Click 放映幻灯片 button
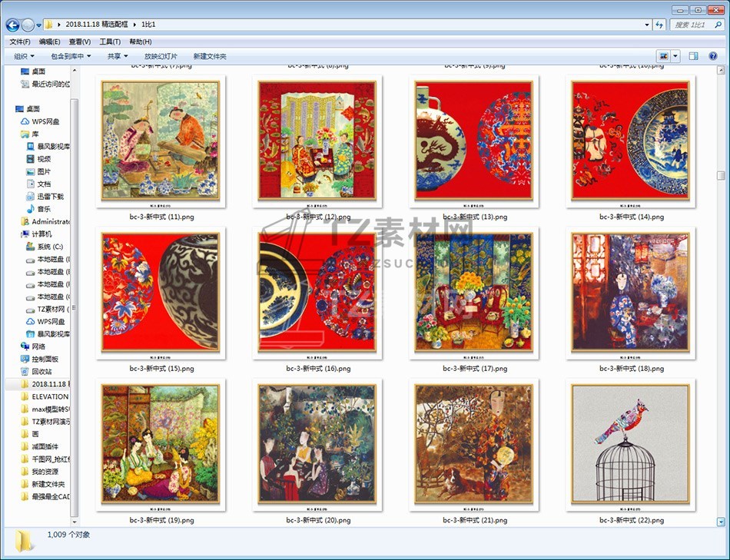This screenshot has width=730, height=560. 161,56
